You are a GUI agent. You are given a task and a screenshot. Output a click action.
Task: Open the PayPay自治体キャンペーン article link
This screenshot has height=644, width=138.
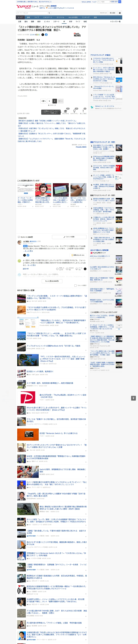pyautogui.click(x=63, y=396)
